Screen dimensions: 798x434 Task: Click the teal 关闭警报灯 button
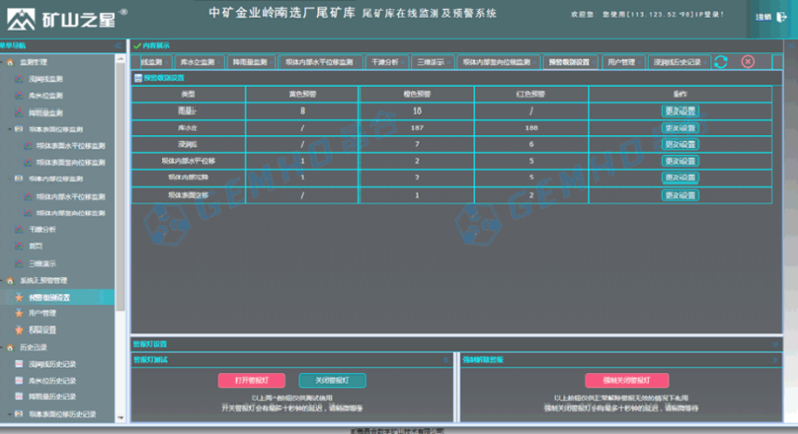(332, 381)
